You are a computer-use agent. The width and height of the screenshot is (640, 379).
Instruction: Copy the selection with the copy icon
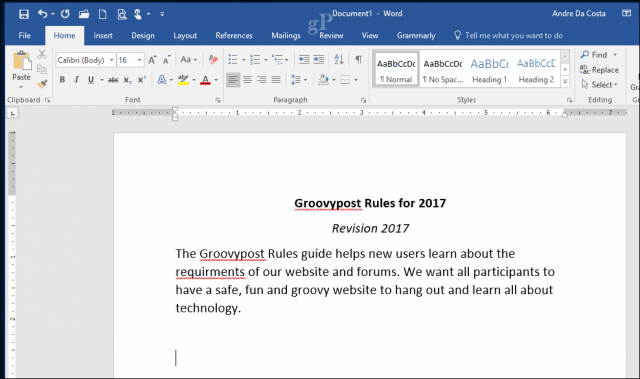(42, 69)
